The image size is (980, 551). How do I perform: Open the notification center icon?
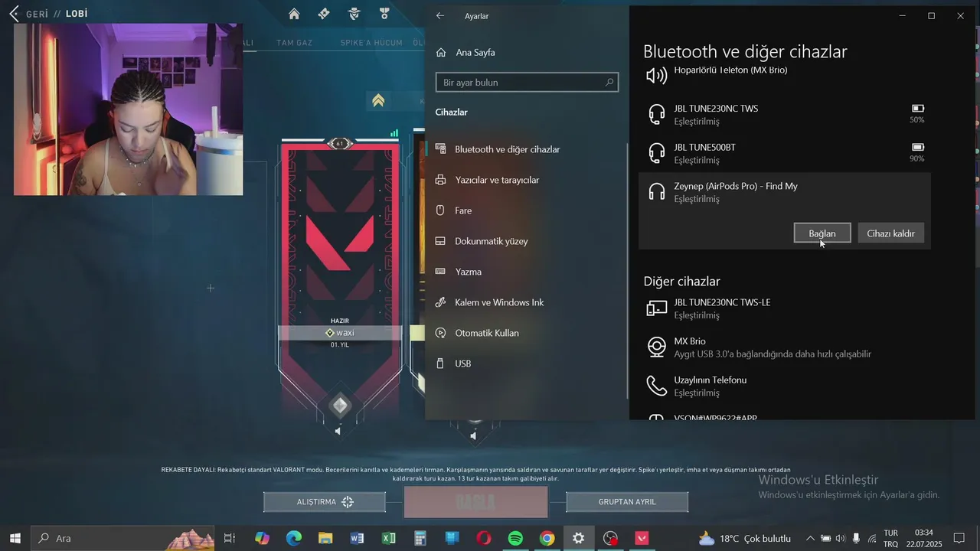coord(959,538)
